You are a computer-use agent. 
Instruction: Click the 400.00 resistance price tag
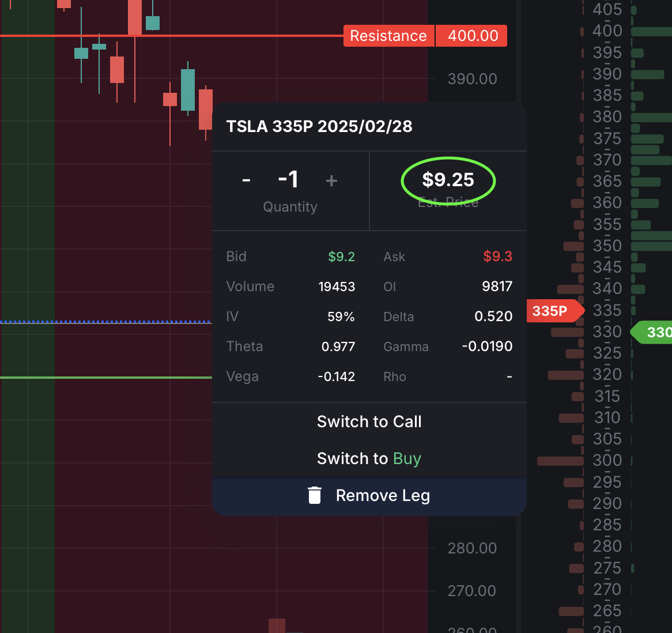pyautogui.click(x=473, y=36)
